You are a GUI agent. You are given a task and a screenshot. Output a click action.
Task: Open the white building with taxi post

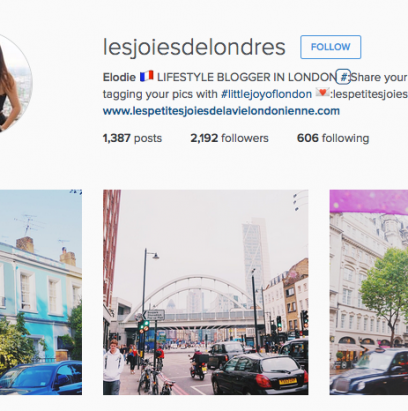369,292
